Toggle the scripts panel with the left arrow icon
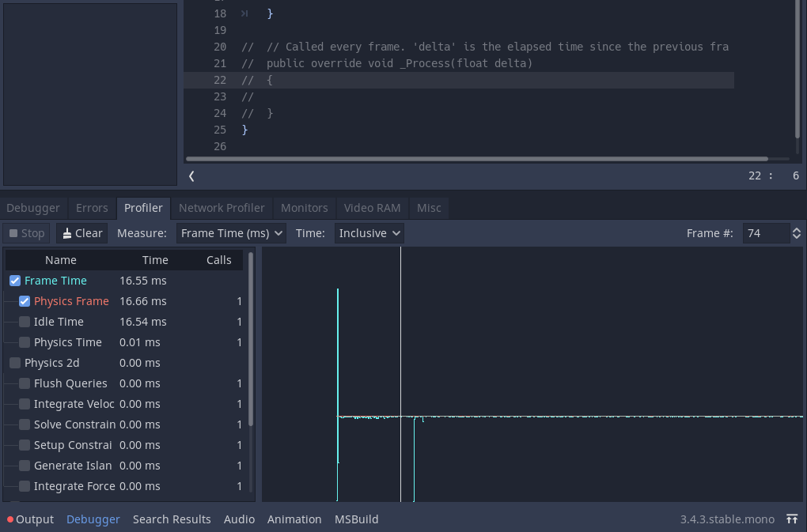Image resolution: width=807 pixels, height=532 pixels. 191,175
